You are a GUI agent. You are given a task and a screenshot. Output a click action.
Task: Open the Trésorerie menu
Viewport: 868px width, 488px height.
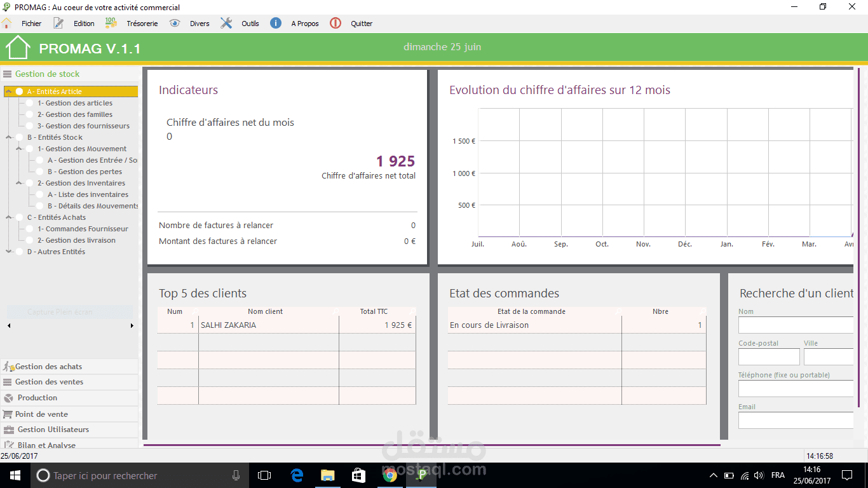[142, 24]
